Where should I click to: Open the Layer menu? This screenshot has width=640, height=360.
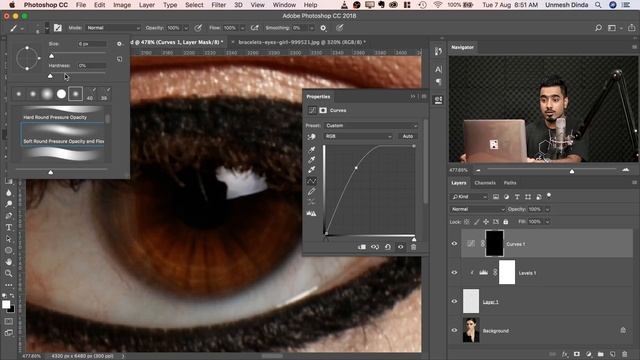pyautogui.click(x=147, y=5)
